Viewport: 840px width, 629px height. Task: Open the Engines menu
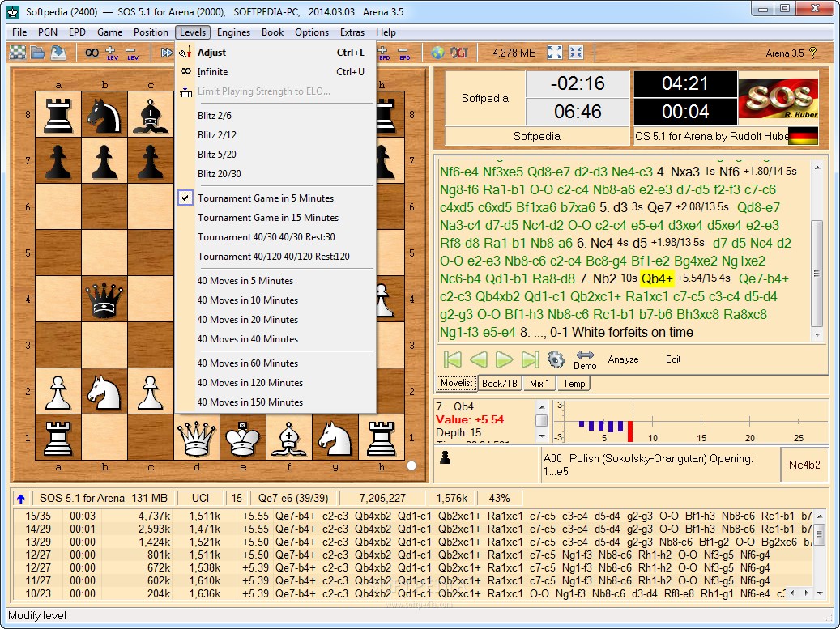coord(233,32)
